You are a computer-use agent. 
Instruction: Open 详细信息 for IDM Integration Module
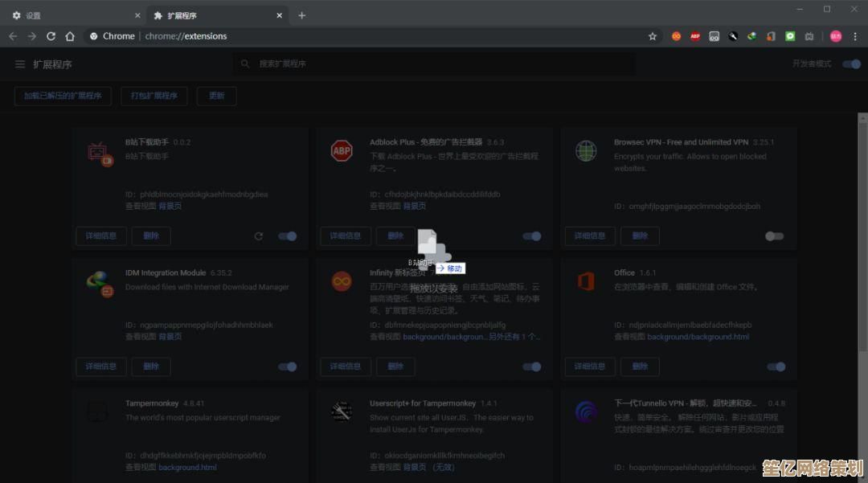(x=101, y=366)
